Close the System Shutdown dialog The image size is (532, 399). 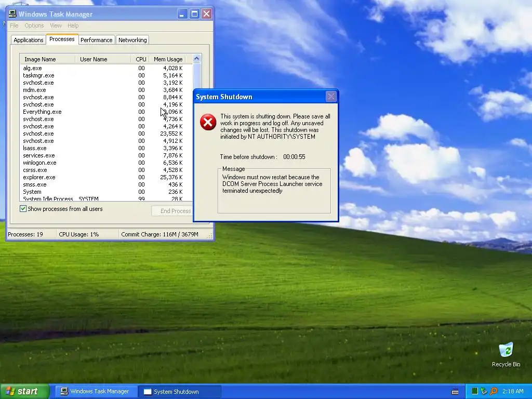coord(331,97)
